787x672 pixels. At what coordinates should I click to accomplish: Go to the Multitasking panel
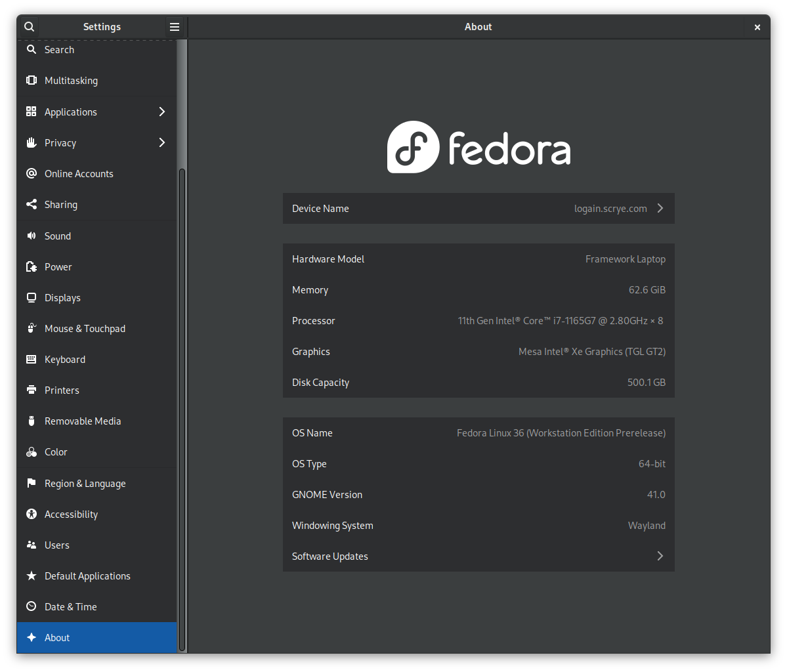(97, 80)
